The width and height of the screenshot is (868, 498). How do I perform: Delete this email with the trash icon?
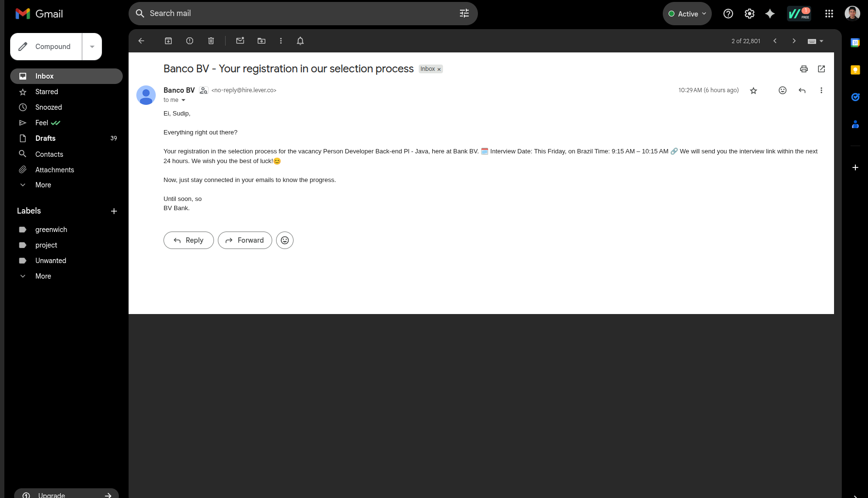point(211,41)
